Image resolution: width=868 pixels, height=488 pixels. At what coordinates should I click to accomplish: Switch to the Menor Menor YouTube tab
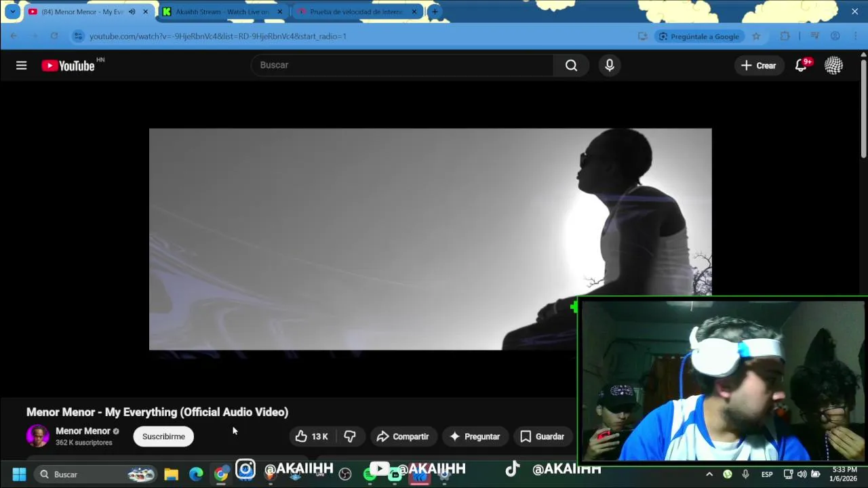point(81,12)
